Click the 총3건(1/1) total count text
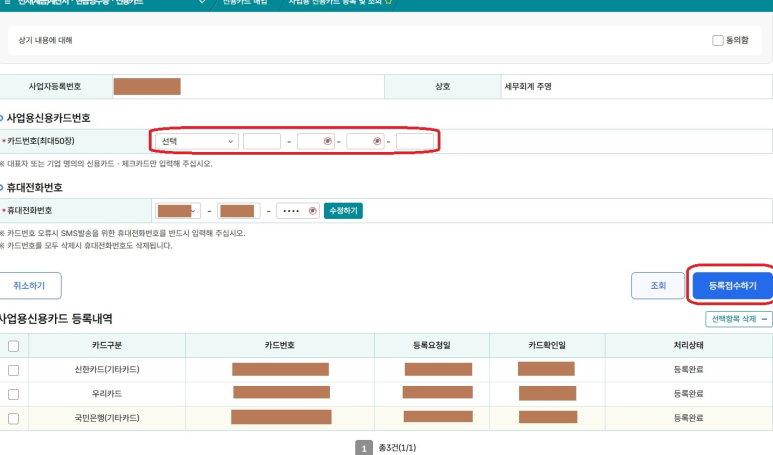The width and height of the screenshot is (773, 455). (397, 448)
